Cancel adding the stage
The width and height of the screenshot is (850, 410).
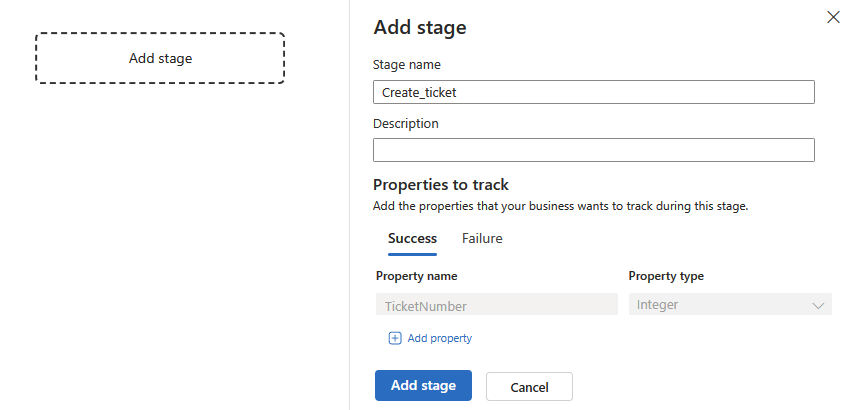pos(529,387)
